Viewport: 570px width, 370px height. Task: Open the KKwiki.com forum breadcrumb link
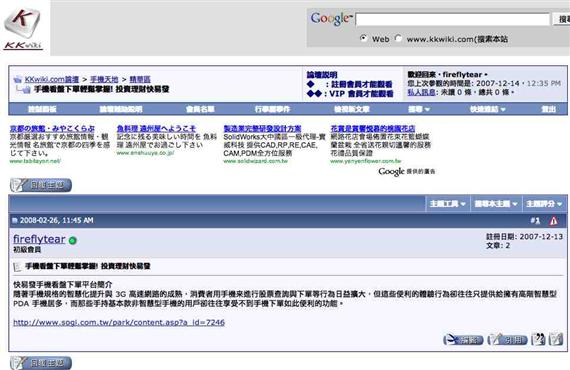click(52, 79)
